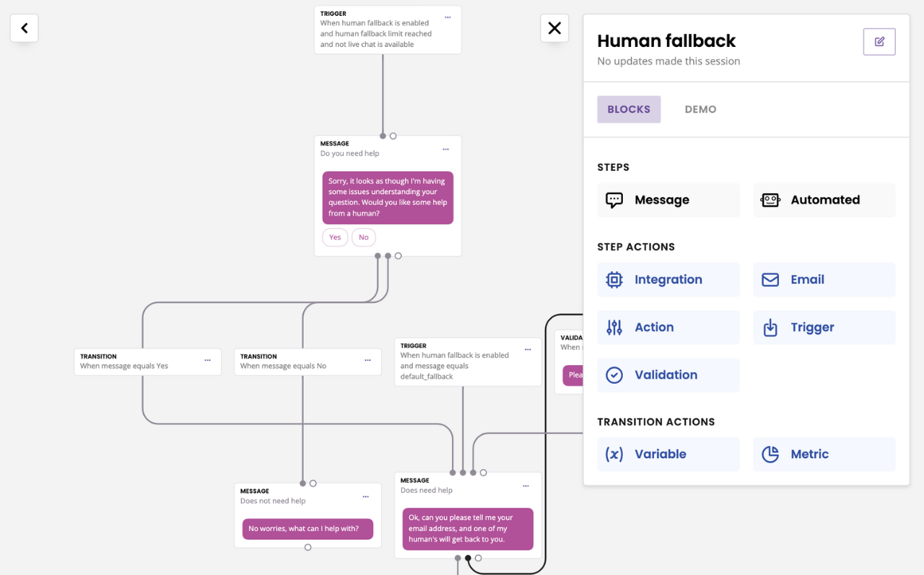Image resolution: width=924 pixels, height=575 pixels.
Task: Pick the Validation step action
Action: (668, 374)
